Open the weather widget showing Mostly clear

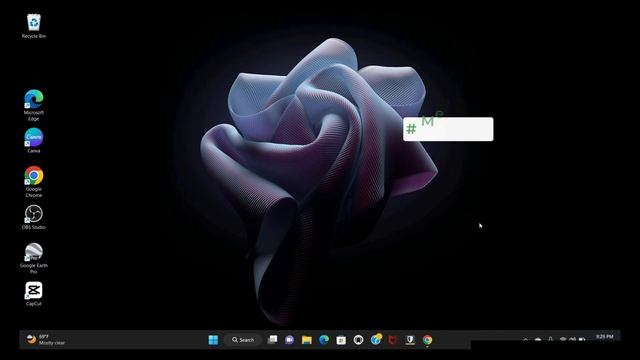[x=46, y=340]
